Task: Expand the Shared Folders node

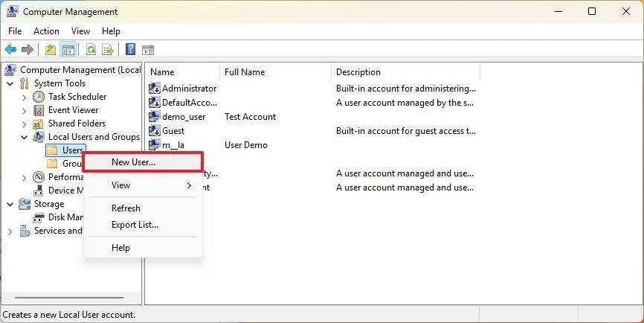Action: click(x=25, y=124)
